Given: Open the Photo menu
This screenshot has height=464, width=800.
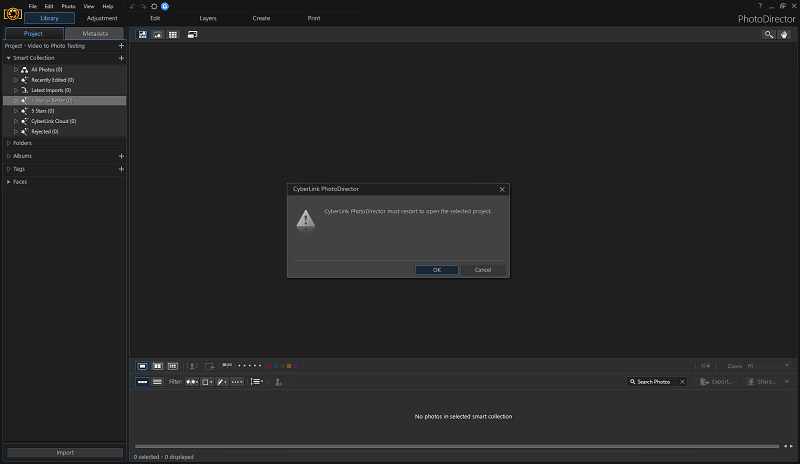Looking at the screenshot, I should [x=68, y=7].
